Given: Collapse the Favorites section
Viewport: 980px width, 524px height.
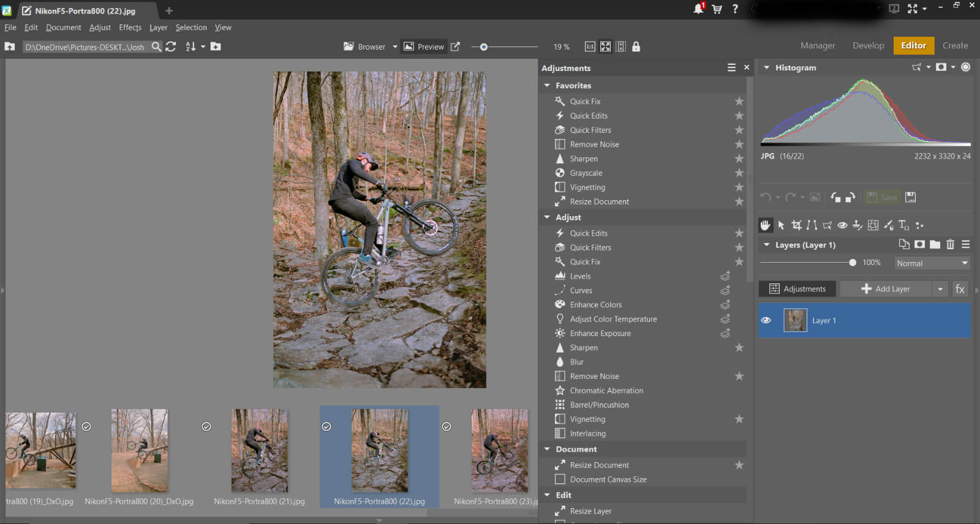Looking at the screenshot, I should (547, 86).
